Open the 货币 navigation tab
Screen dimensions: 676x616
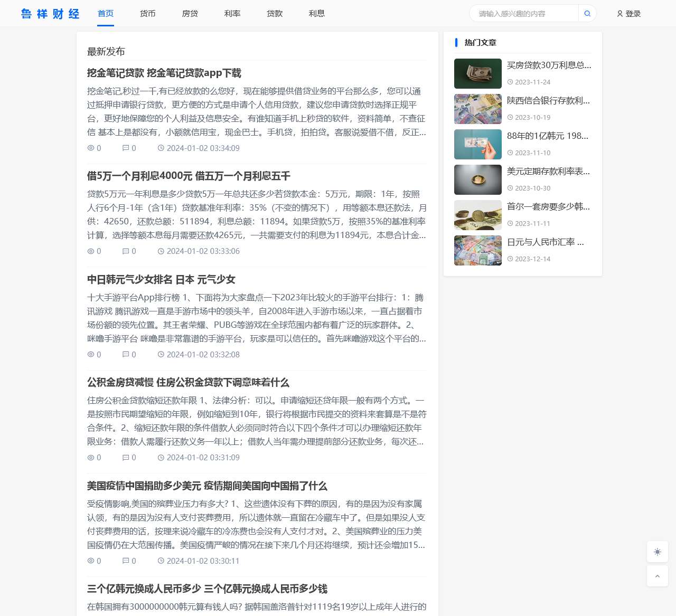tap(148, 14)
